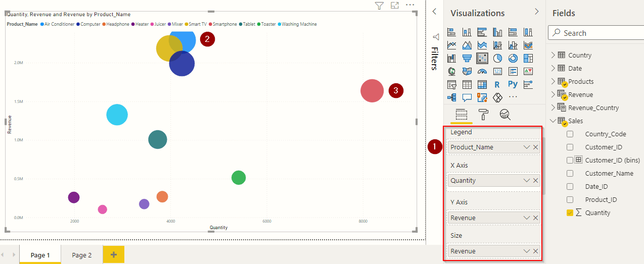Image resolution: width=644 pixels, height=264 pixels.
Task: Switch to Page 2 tab
Action: click(82, 255)
